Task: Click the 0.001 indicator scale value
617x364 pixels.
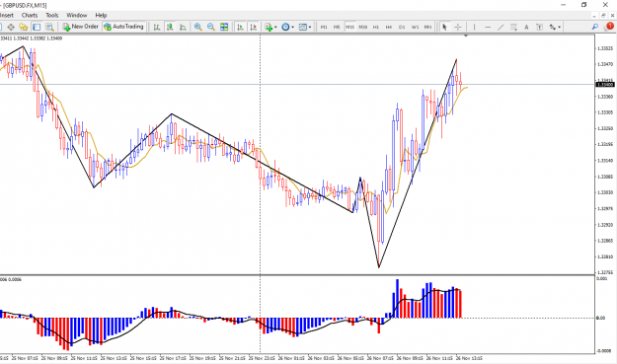Action: (602, 279)
